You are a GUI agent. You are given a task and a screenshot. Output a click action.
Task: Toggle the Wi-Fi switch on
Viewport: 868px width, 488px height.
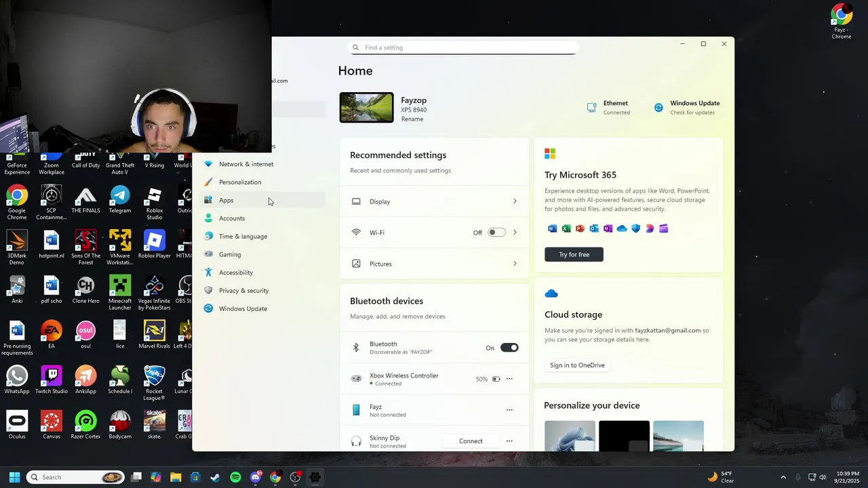tap(496, 232)
